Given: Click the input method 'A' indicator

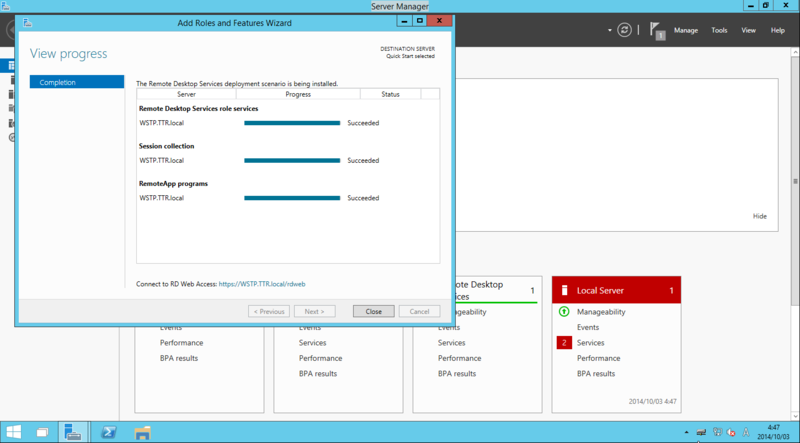Looking at the screenshot, I should click(746, 432).
